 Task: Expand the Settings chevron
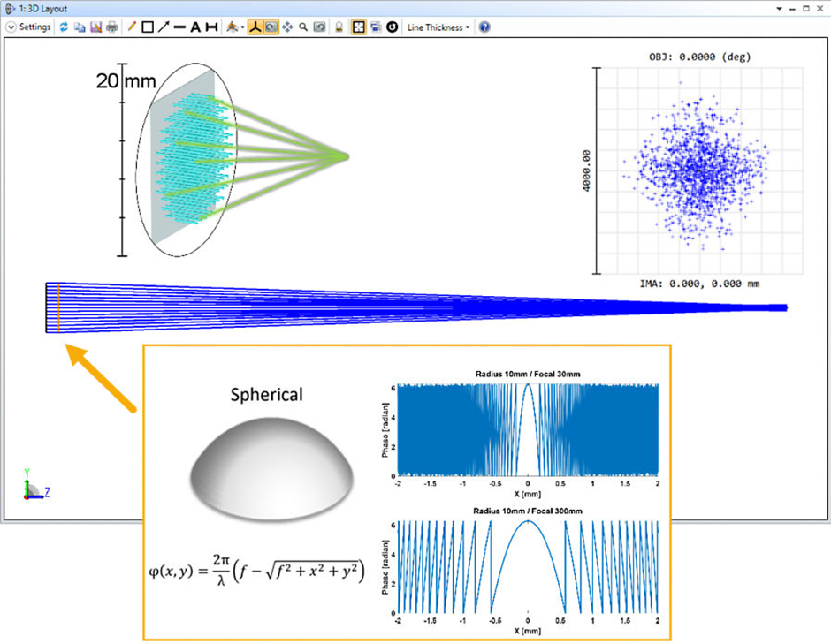pos(11,27)
